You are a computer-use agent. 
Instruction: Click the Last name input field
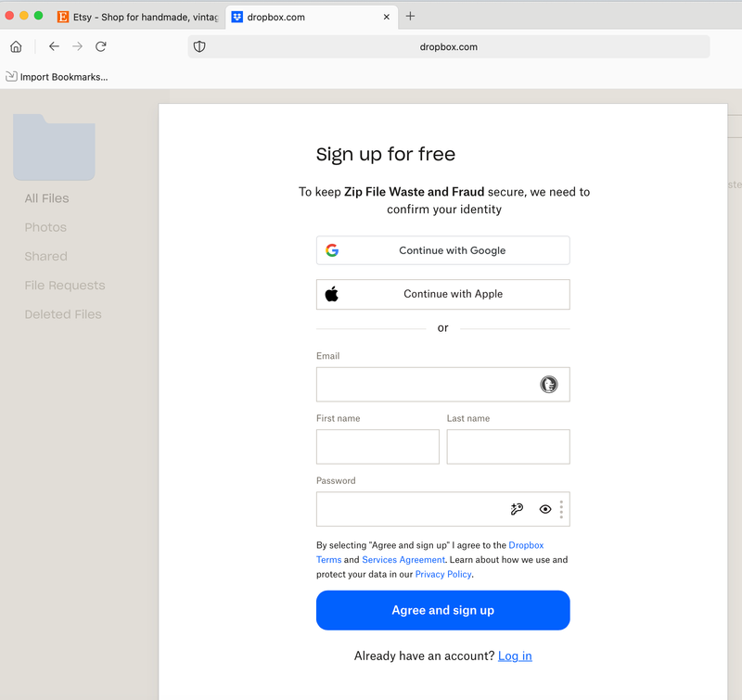pos(508,447)
